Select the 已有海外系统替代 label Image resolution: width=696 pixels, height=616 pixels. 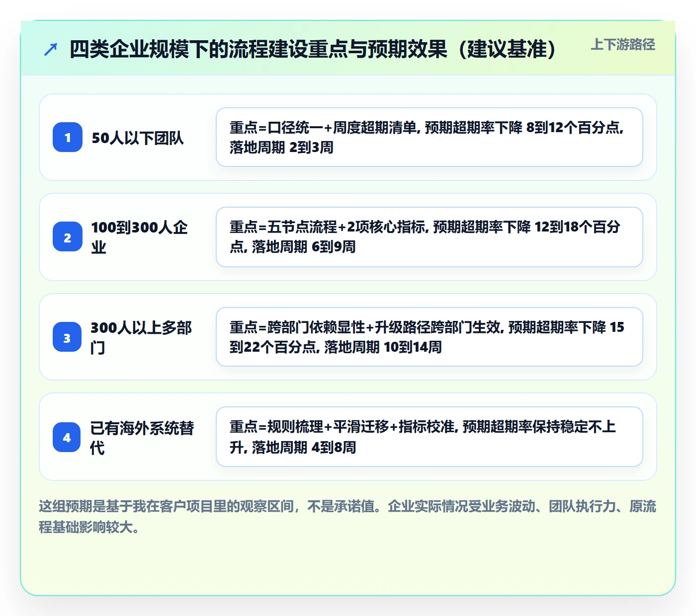pos(142,438)
